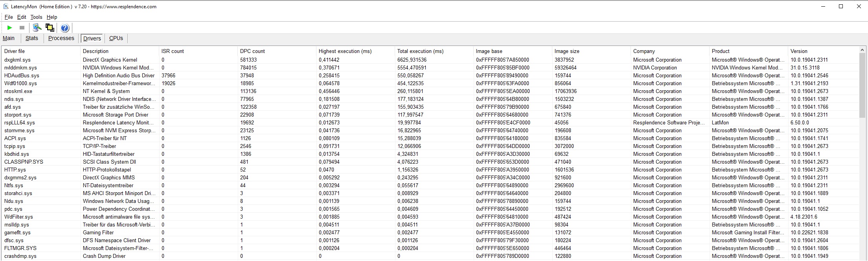Screen dimensions: 868x261
Task: Select the stornvme.sys driver row
Action: click(430, 130)
